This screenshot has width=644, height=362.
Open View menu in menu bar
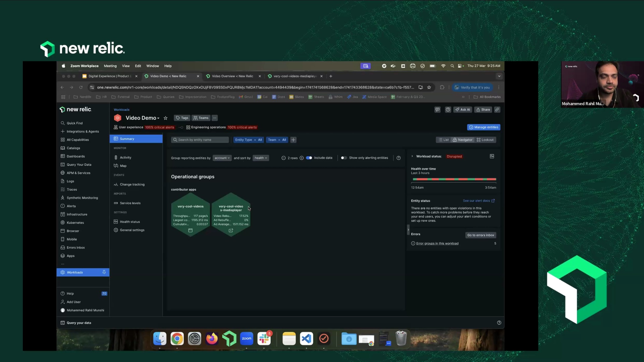click(126, 66)
